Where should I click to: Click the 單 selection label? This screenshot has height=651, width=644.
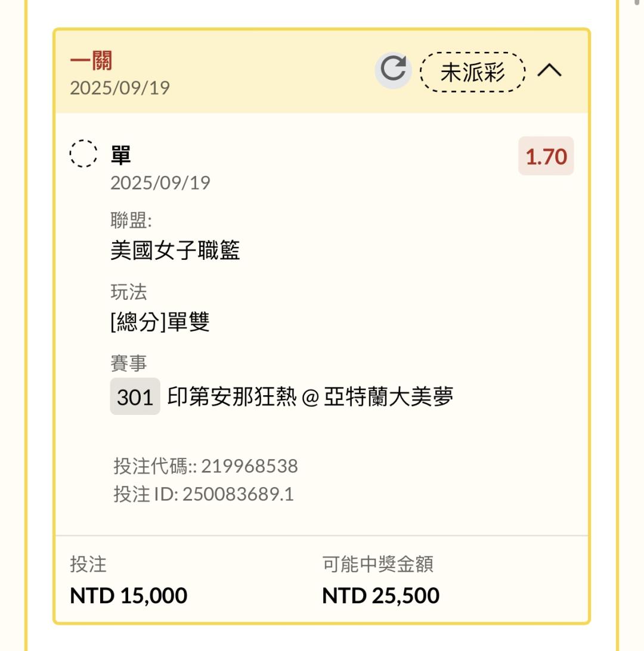[x=120, y=155]
